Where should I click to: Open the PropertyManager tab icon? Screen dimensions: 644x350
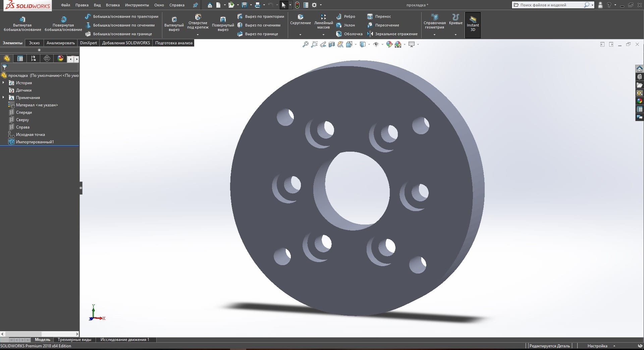pyautogui.click(x=20, y=58)
